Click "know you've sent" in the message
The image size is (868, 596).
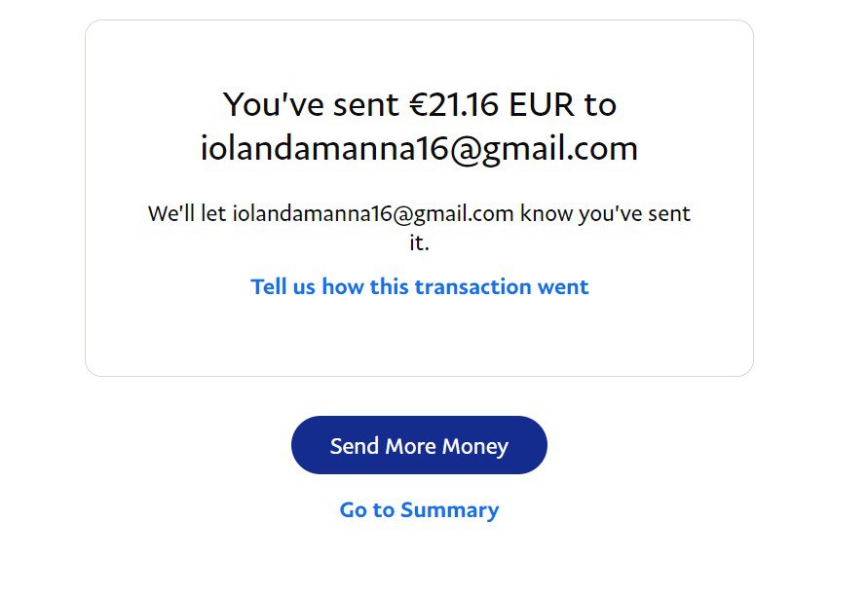click(604, 214)
